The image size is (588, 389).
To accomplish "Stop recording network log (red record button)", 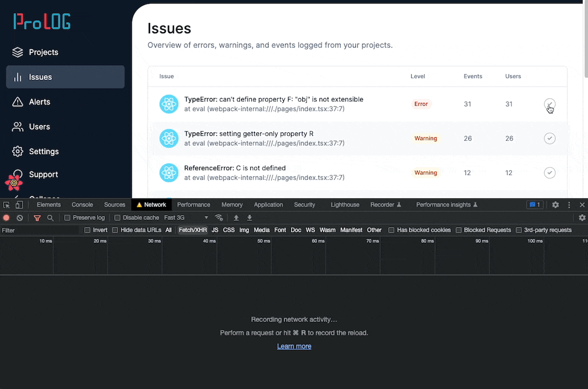I will click(6, 218).
